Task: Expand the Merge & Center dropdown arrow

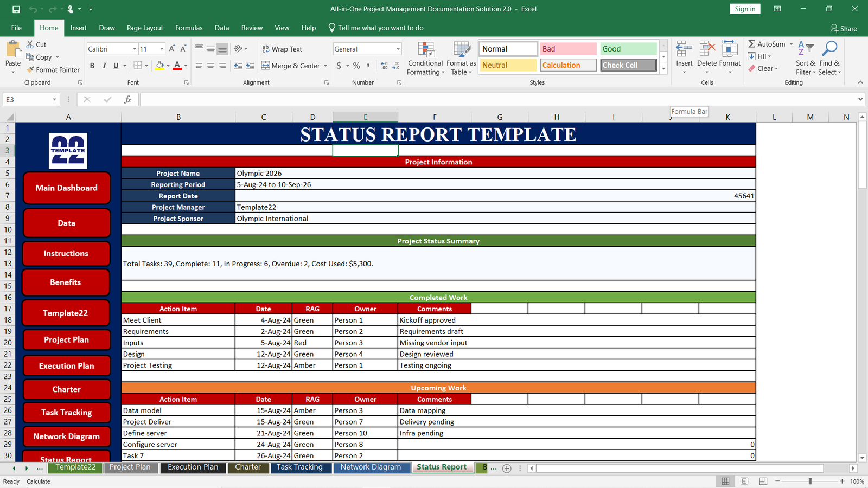Action: pyautogui.click(x=325, y=66)
